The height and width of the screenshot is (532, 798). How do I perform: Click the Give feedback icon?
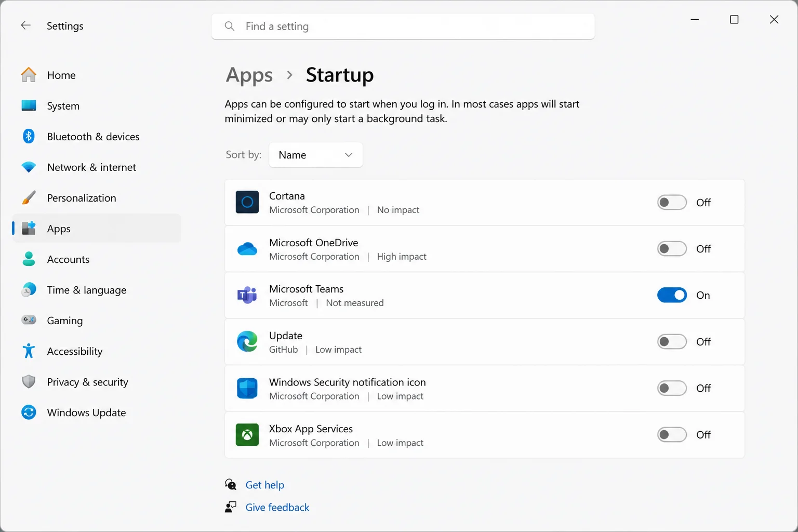[x=231, y=507]
